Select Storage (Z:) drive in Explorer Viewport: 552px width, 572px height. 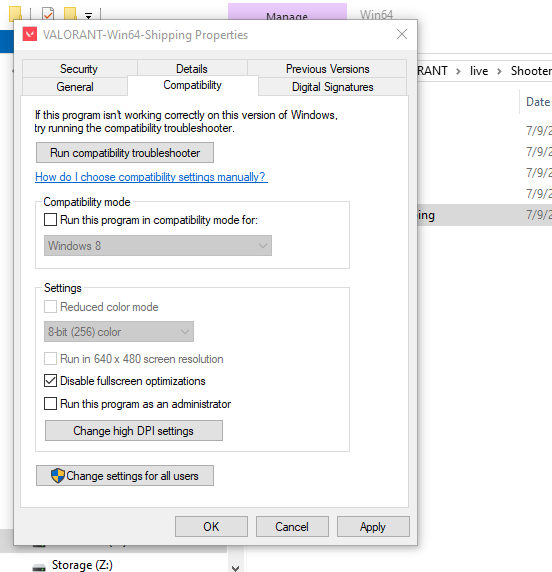tap(82, 565)
